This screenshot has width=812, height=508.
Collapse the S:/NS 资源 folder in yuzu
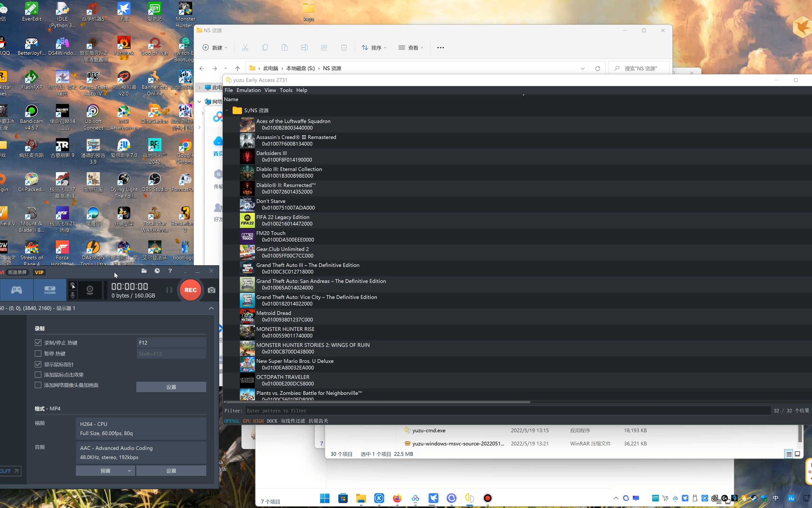(227, 110)
